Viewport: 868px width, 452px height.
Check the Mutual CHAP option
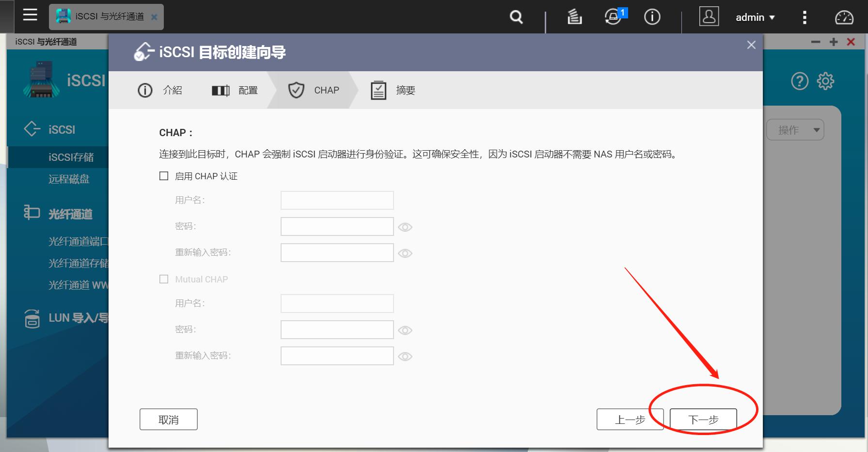(164, 279)
